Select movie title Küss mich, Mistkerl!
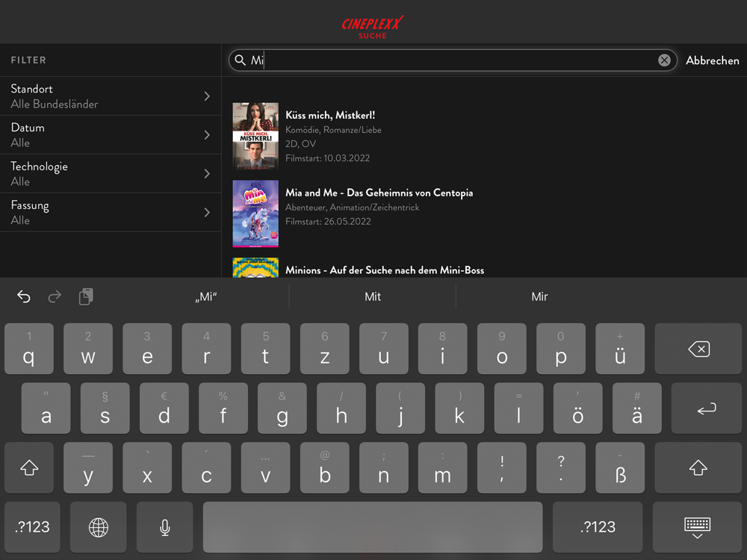 point(330,115)
